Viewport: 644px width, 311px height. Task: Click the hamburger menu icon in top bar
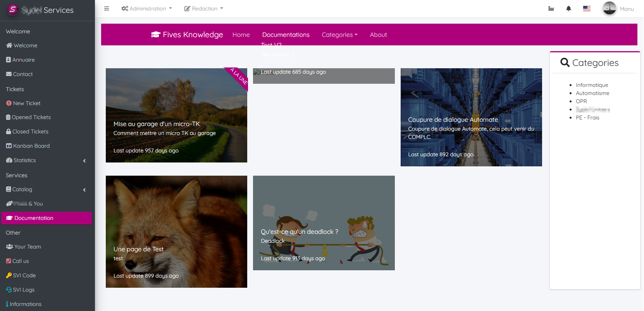[x=107, y=9]
